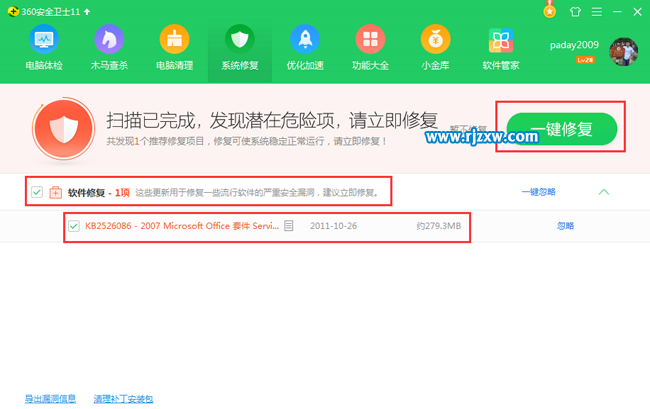Click the 2011-10-26 date cell
The height and width of the screenshot is (409, 650).
(333, 226)
